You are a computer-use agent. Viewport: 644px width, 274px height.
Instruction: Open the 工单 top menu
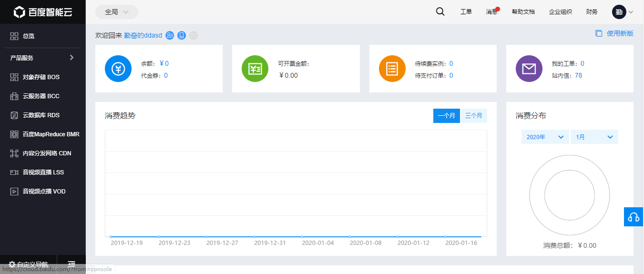[466, 12]
